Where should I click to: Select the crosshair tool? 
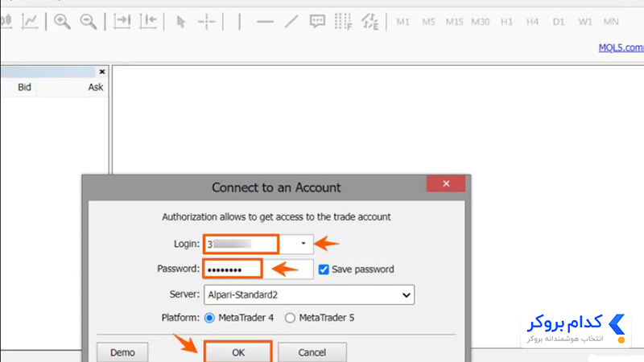[x=207, y=22]
